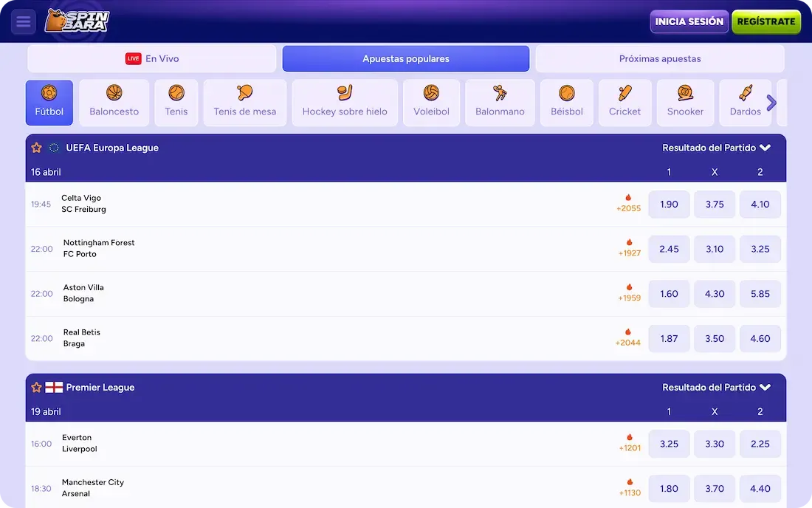
Task: Open +2055 more markets for Celta Vigo
Action: pos(628,204)
